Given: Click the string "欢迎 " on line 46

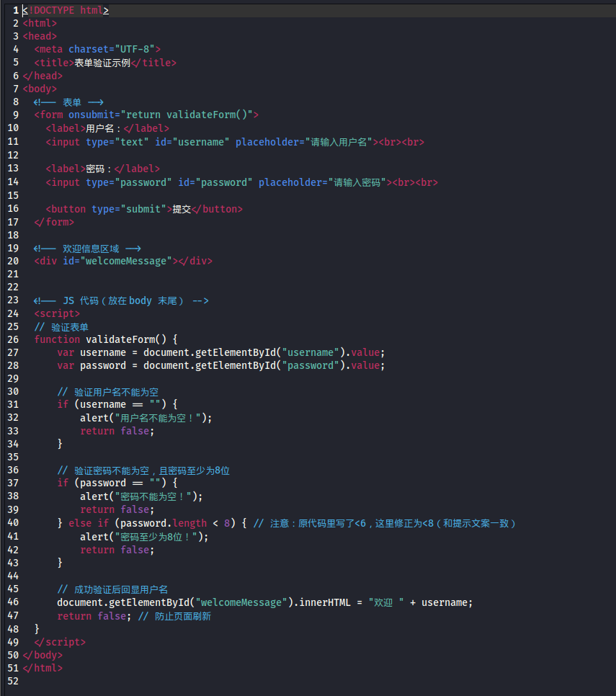Looking at the screenshot, I should (x=386, y=603).
